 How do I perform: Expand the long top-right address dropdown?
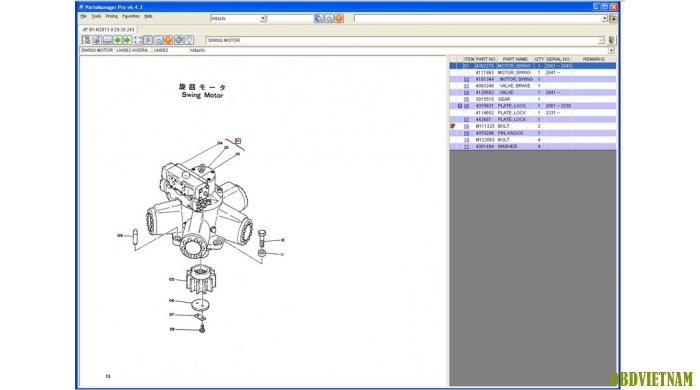(x=604, y=18)
